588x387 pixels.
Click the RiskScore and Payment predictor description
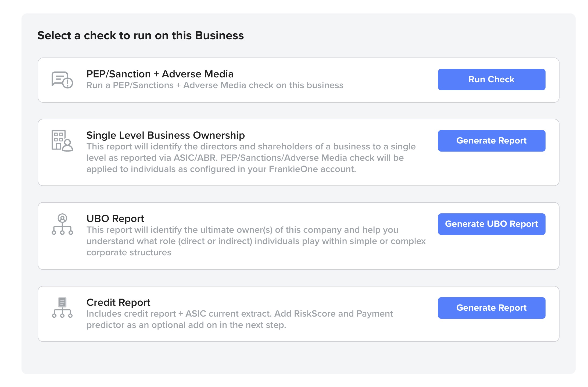point(239,319)
